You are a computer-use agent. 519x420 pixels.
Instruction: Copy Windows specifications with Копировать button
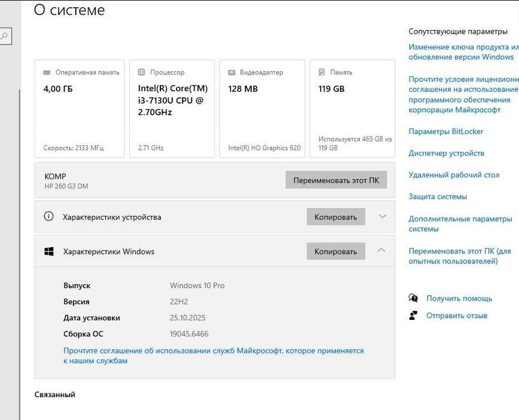click(336, 251)
